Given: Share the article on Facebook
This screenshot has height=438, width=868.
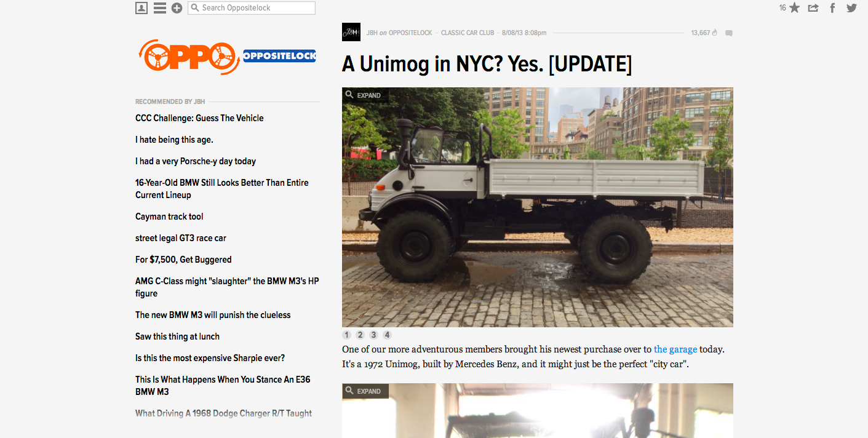Looking at the screenshot, I should pos(832,8).
